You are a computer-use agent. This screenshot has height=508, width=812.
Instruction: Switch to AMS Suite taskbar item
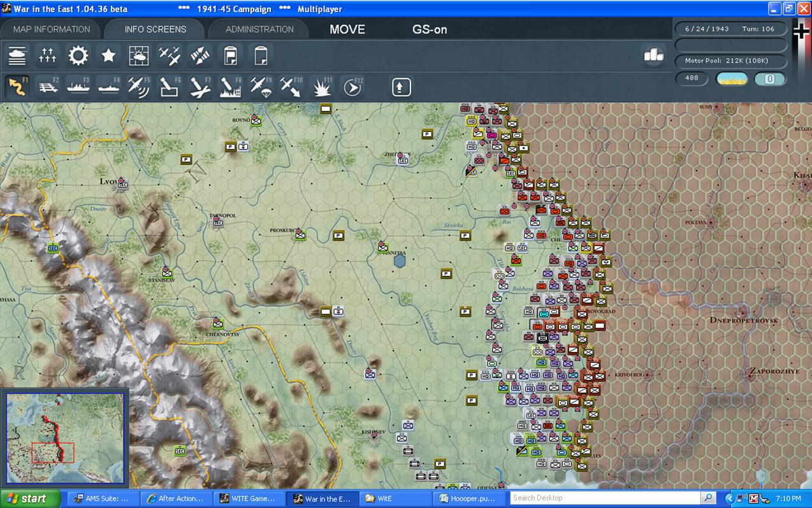tap(103, 498)
